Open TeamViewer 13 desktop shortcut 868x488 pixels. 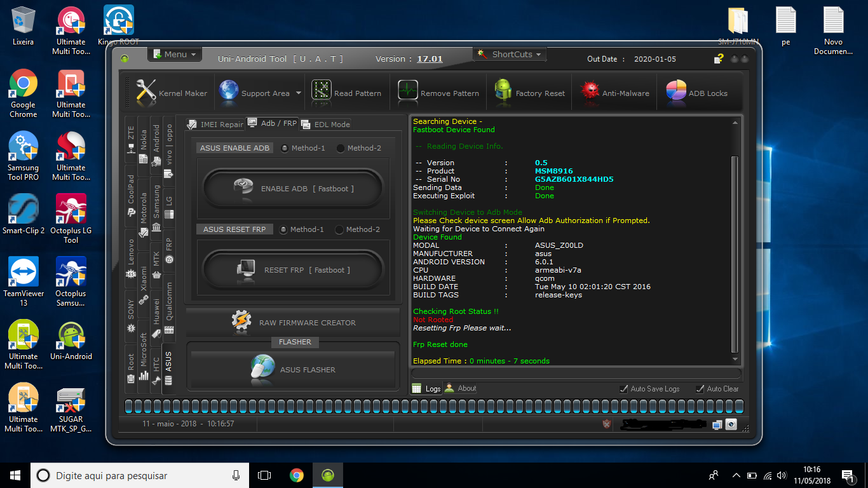pos(24,281)
